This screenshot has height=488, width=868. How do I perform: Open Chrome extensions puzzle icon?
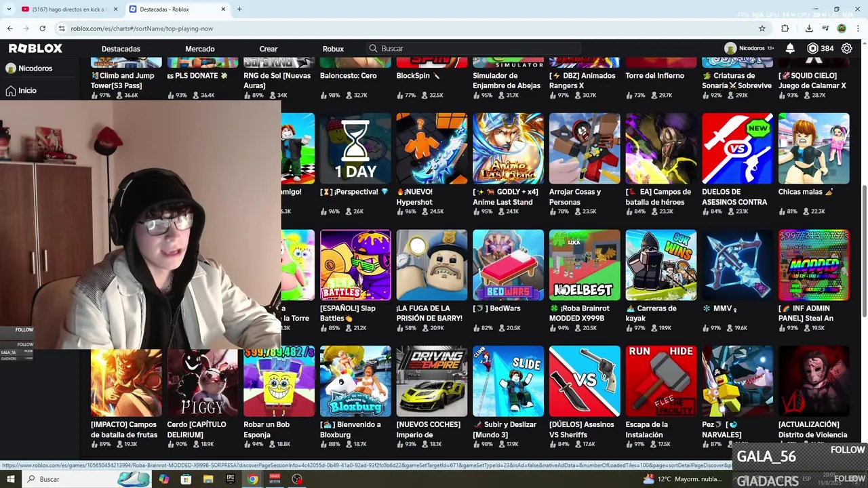pos(785,28)
